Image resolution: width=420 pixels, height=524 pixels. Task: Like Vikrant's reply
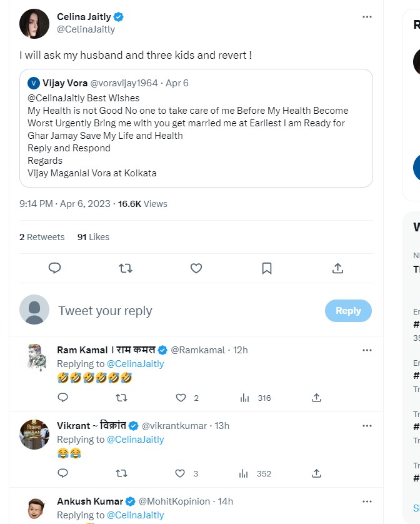181,473
